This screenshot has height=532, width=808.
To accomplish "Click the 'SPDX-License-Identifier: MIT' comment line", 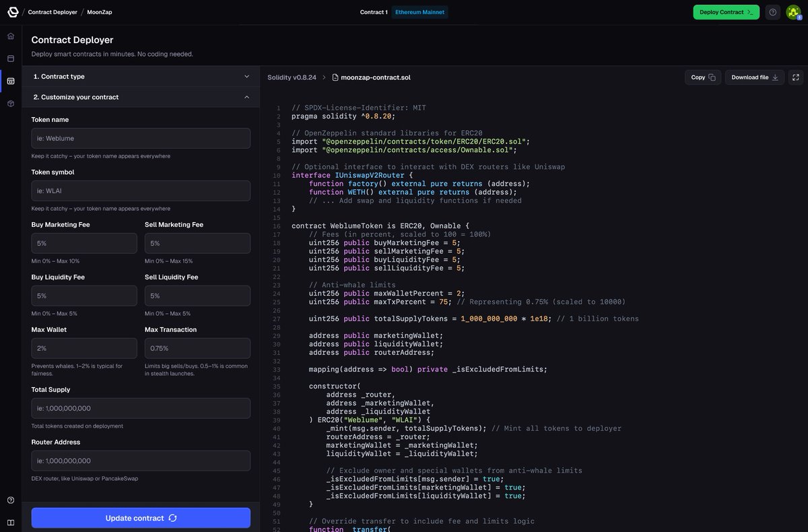I will pyautogui.click(x=358, y=108).
